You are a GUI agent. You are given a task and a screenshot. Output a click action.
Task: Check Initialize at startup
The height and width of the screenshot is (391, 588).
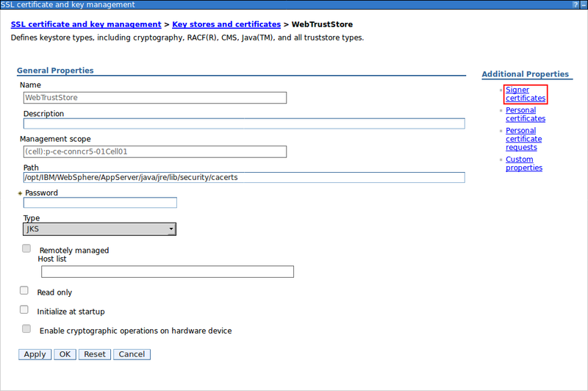click(24, 309)
